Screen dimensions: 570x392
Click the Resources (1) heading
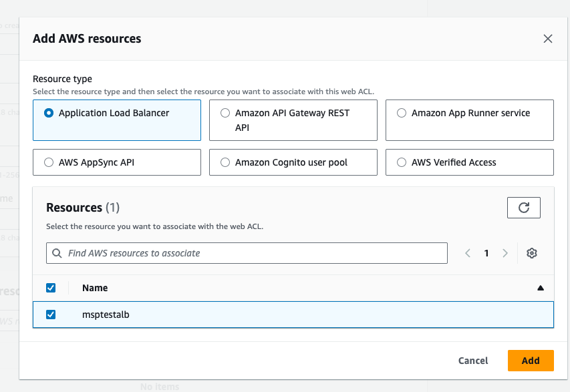pyautogui.click(x=83, y=208)
